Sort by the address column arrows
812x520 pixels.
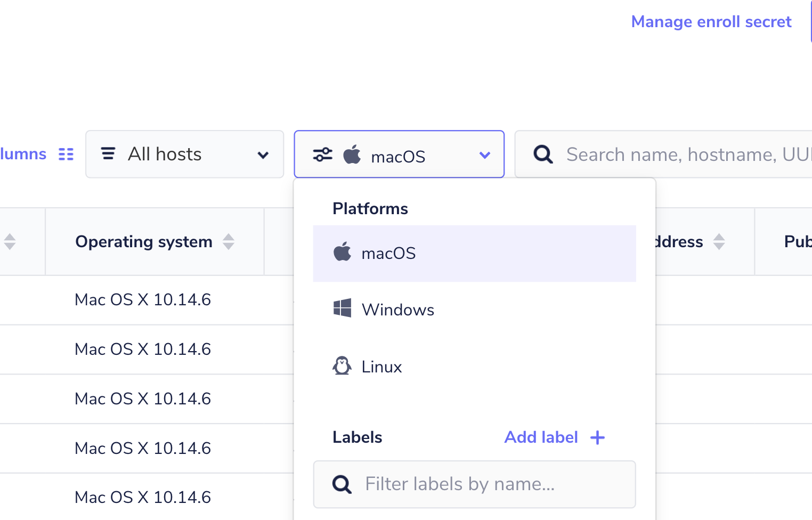point(719,241)
